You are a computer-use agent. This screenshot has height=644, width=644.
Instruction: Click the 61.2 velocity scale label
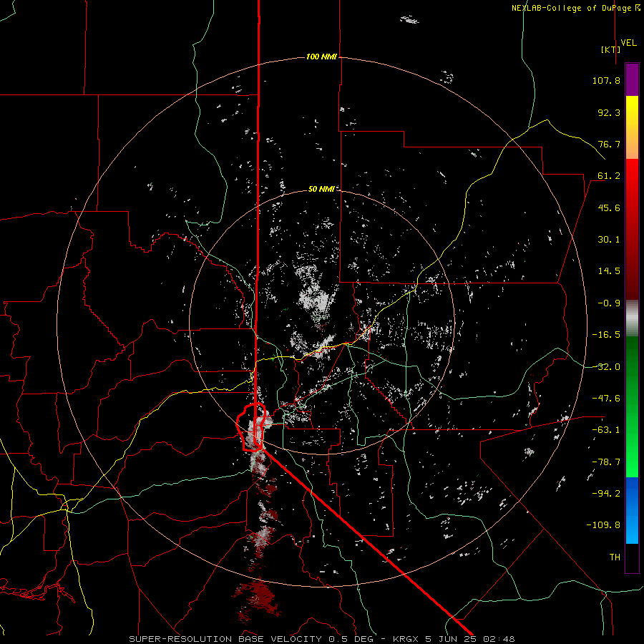(609, 176)
